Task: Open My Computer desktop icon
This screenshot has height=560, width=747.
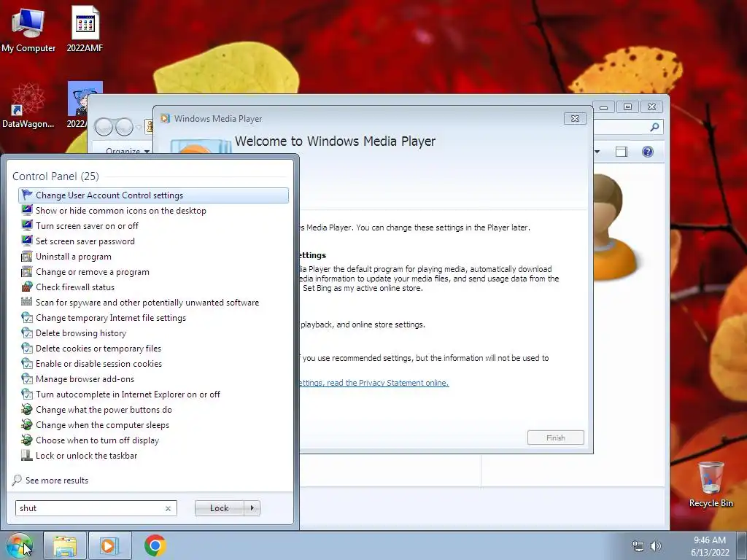Action: tap(28, 29)
